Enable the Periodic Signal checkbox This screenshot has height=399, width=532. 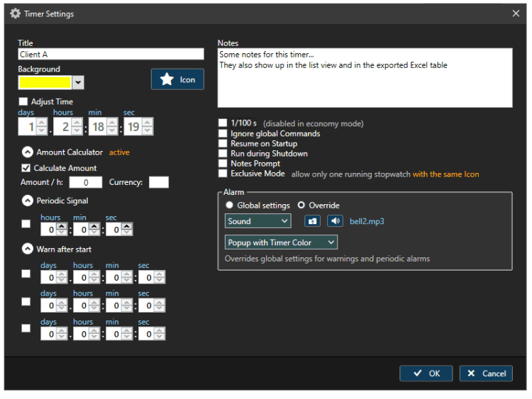26,224
